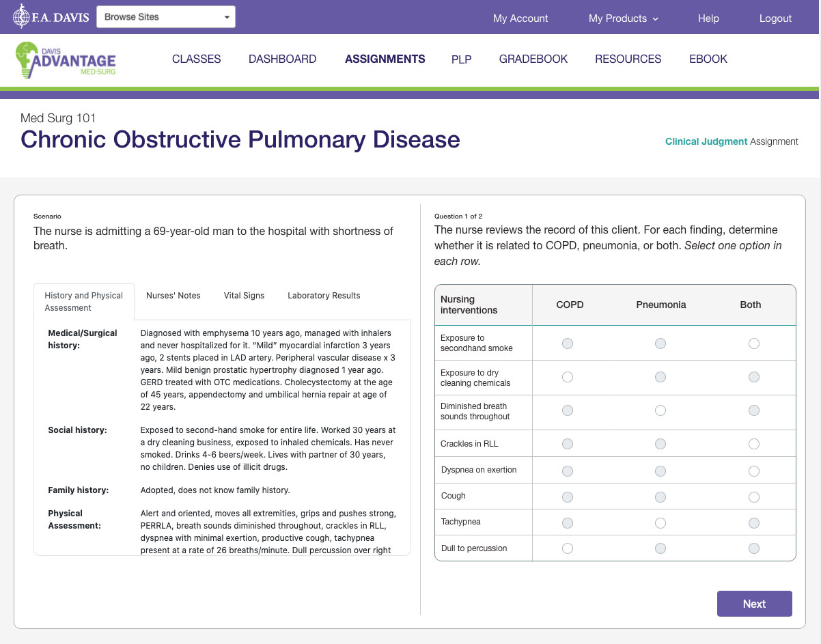Screen dimensions: 821x644
Task: Choose Pneumonia for dry cleaning chemicals exposure
Action: pos(660,377)
